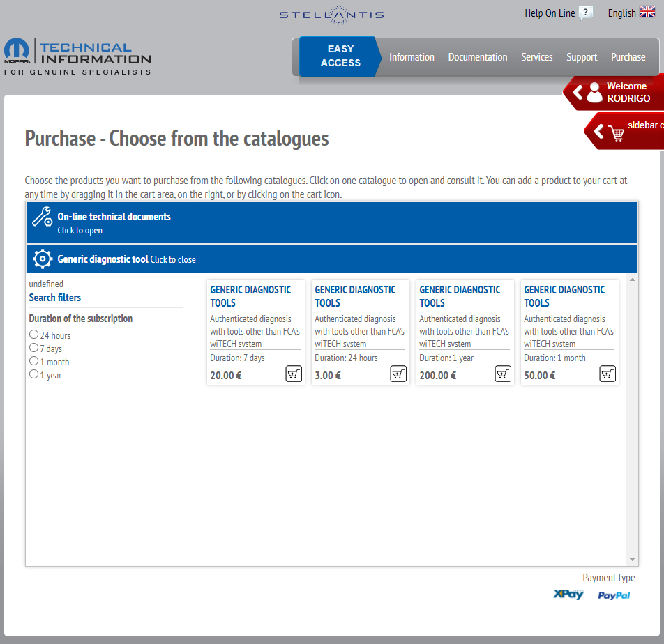
Task: Open the EASY ACCESS tab
Action: (340, 56)
